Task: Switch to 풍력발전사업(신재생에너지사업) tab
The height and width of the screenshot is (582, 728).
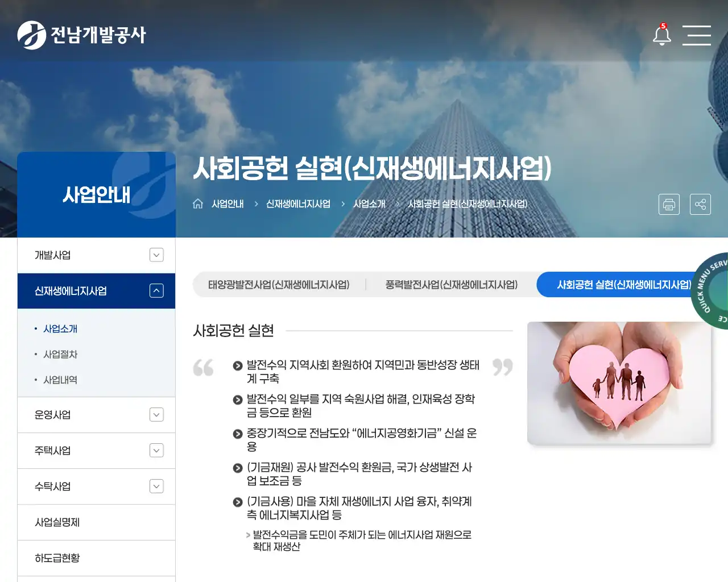Action: pos(452,285)
